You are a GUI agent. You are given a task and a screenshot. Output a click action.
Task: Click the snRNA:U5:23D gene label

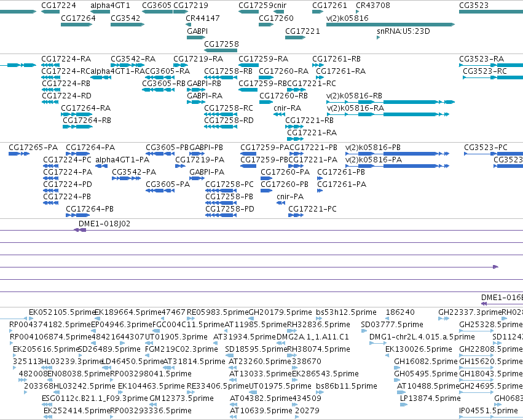pyautogui.click(x=403, y=31)
